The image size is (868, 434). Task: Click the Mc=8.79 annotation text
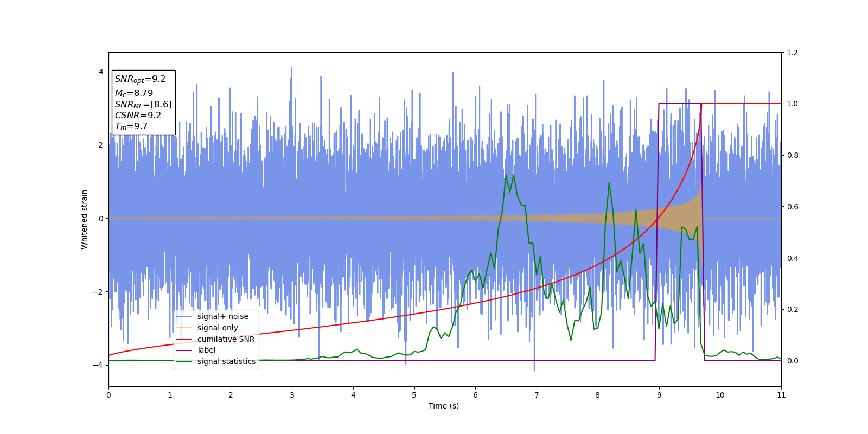tap(134, 93)
